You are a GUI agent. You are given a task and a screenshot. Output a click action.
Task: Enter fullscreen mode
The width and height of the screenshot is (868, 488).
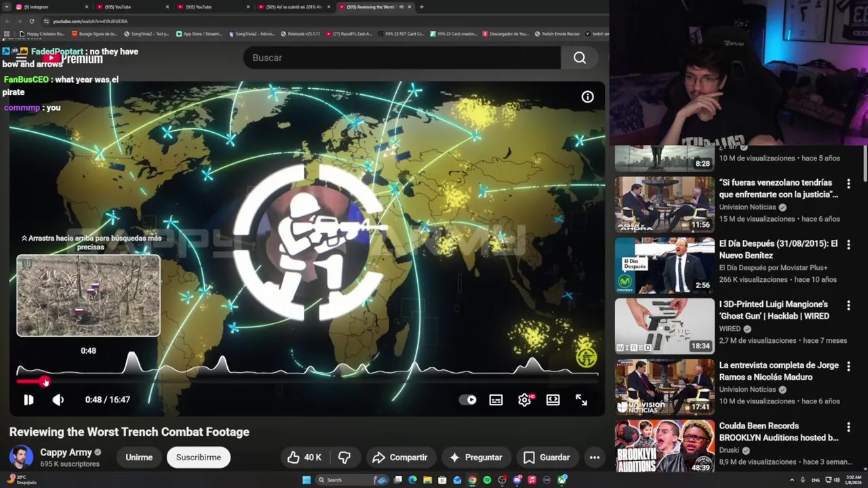point(581,400)
